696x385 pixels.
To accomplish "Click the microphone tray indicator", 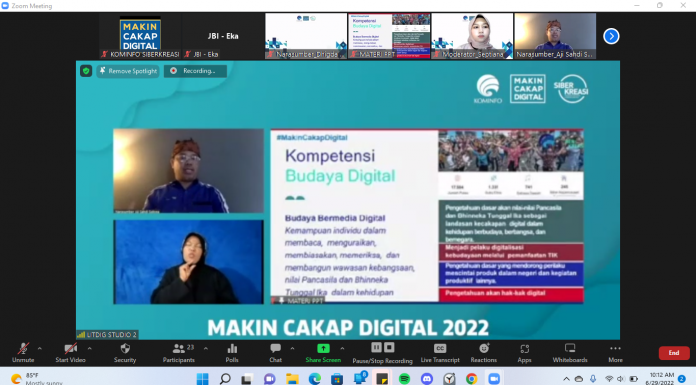I will tap(593, 379).
